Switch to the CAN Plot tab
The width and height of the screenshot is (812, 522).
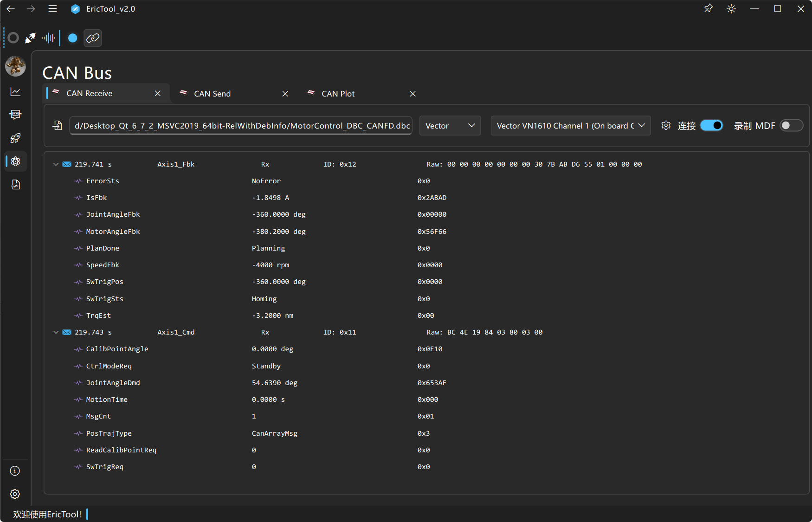click(x=338, y=94)
